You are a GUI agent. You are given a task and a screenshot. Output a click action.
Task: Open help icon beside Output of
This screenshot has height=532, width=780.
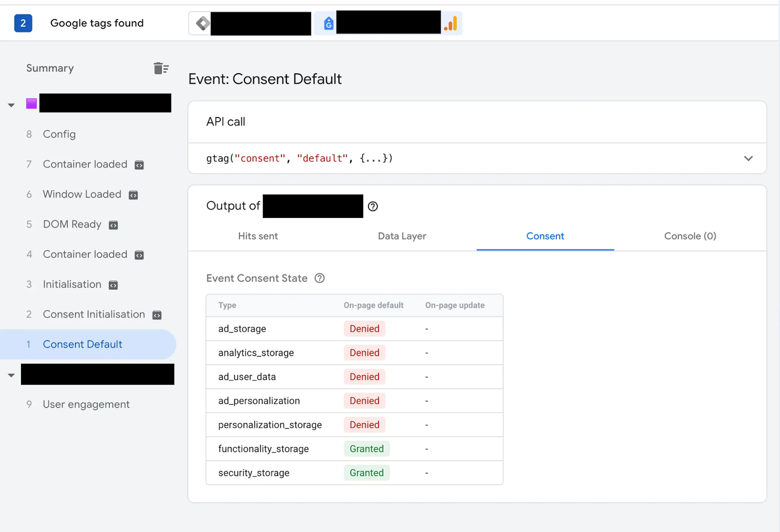pos(373,206)
